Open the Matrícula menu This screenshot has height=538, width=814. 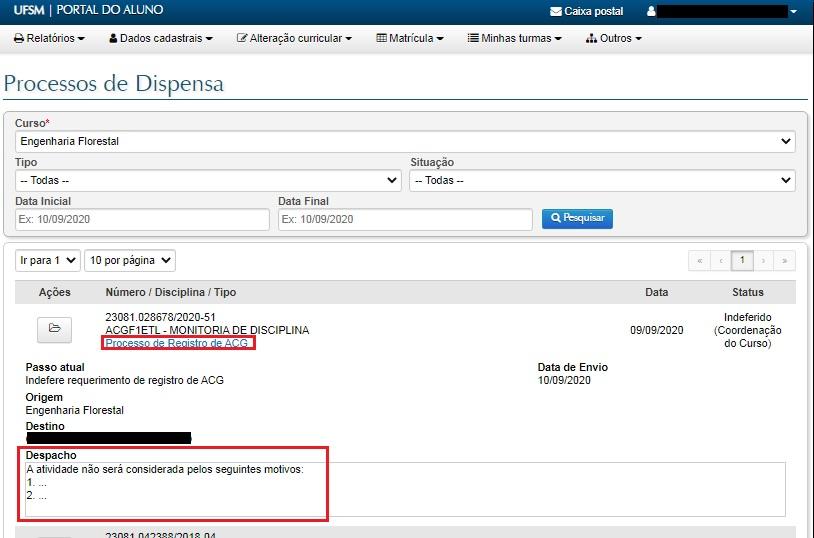(409, 39)
